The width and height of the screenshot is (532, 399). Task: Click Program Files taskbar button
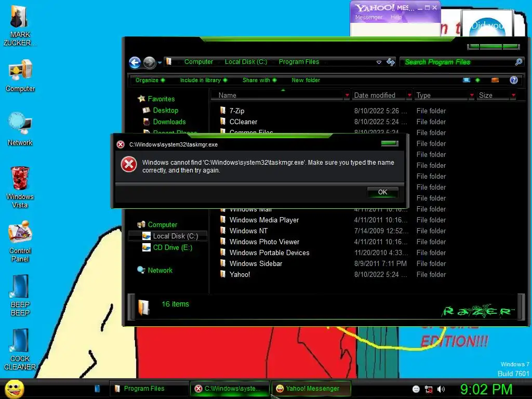[x=149, y=389]
